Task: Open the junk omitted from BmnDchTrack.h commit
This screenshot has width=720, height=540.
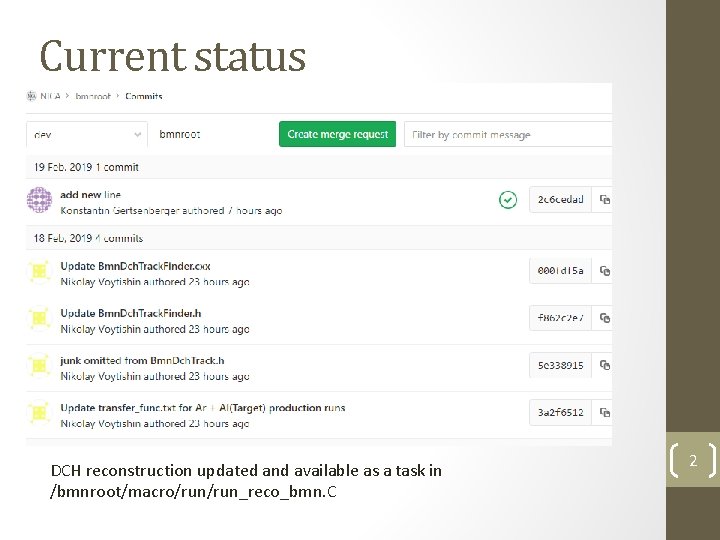Action: coord(142,360)
